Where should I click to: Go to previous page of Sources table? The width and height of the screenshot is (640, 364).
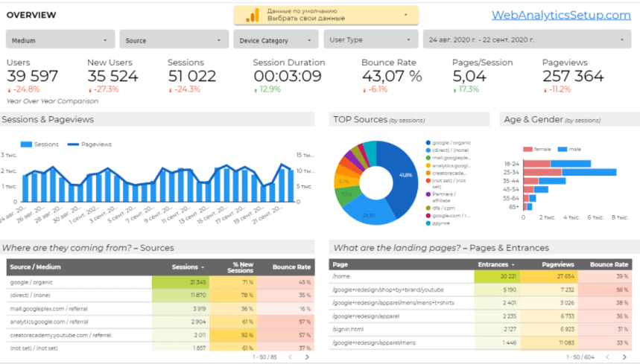291,357
